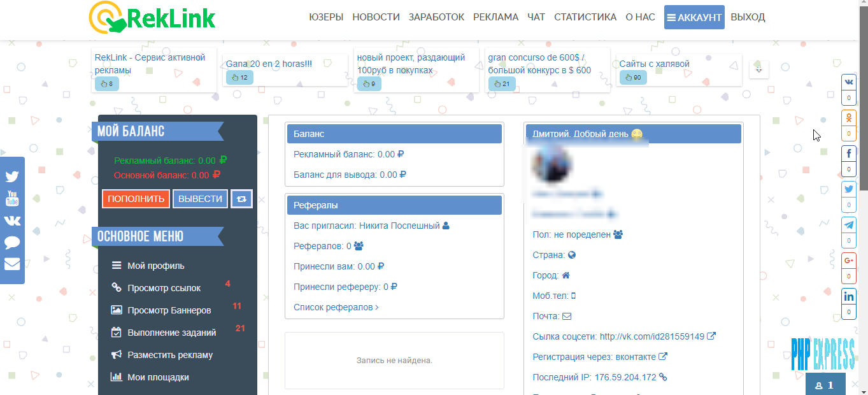
Task: Click the chat bubble icon on left bar
Action: pyautogui.click(x=12, y=242)
